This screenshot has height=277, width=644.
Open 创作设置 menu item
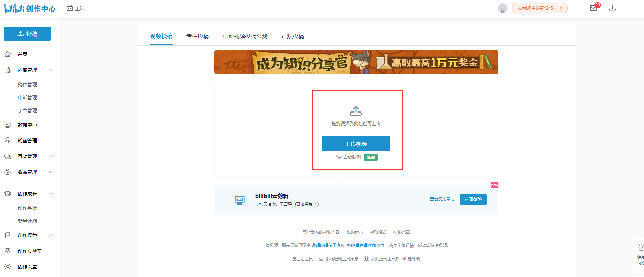click(x=27, y=267)
